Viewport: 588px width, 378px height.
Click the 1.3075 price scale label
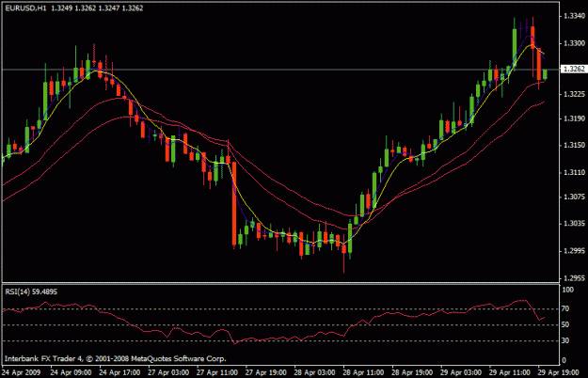click(x=574, y=197)
